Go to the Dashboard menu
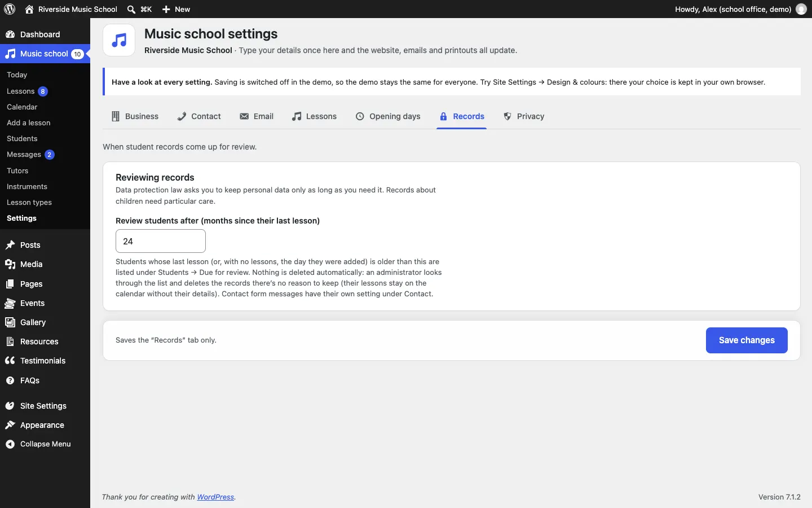 [x=45, y=34]
